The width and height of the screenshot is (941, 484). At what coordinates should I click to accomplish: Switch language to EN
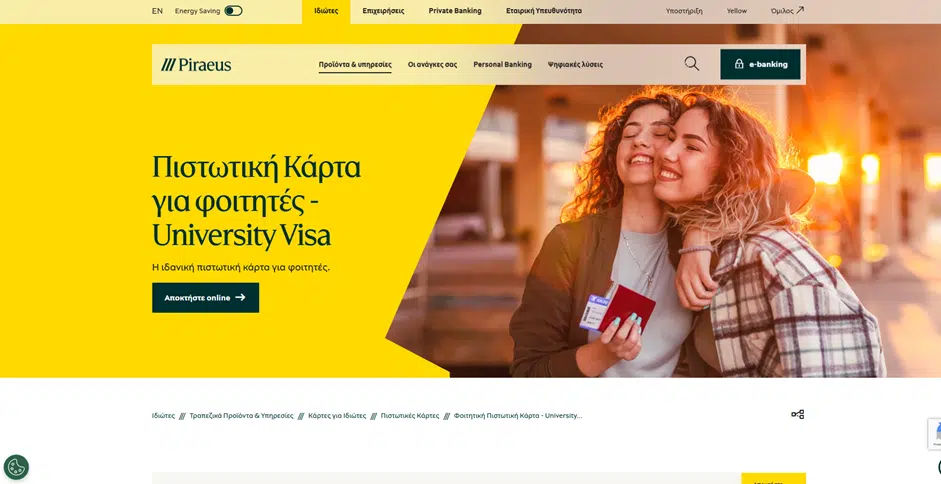click(157, 11)
